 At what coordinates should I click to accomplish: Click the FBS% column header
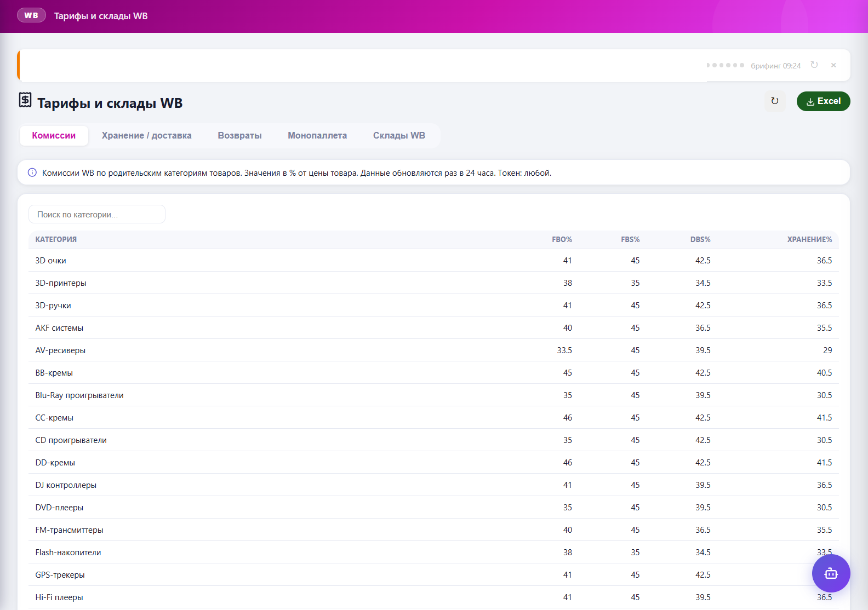click(x=630, y=240)
